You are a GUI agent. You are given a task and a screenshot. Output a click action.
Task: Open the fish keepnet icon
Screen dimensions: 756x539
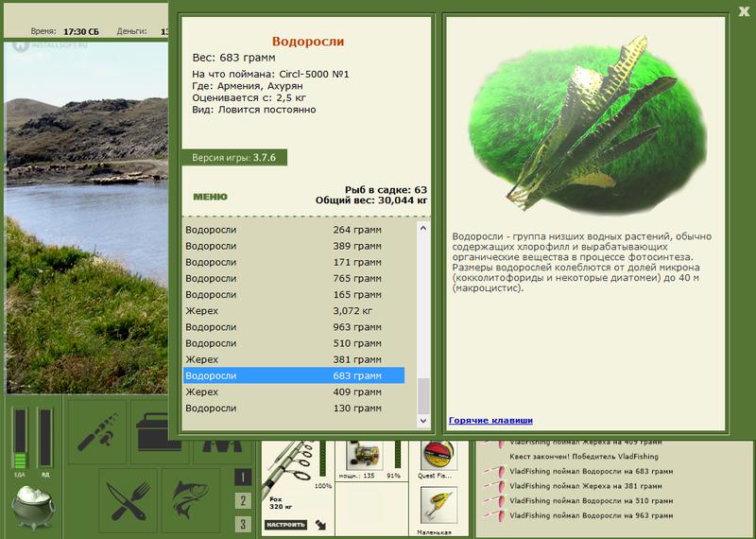click(191, 500)
